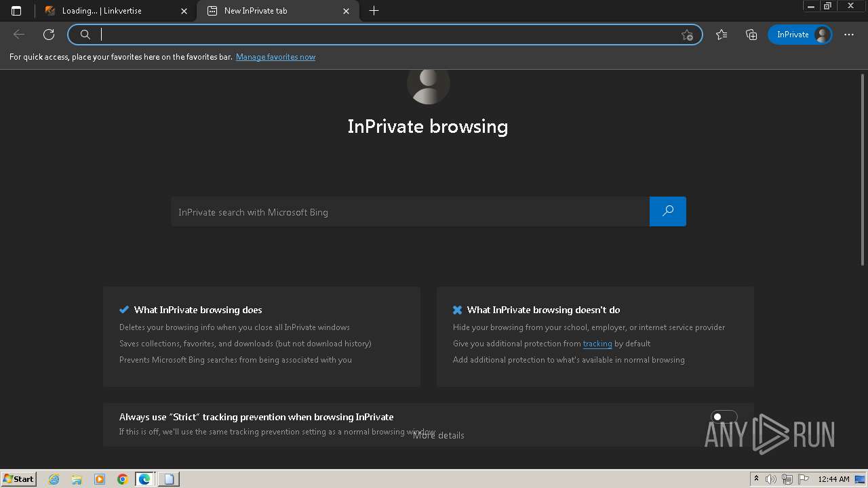Launch Google Chrome from taskbar
The image size is (868, 488).
[x=122, y=479]
